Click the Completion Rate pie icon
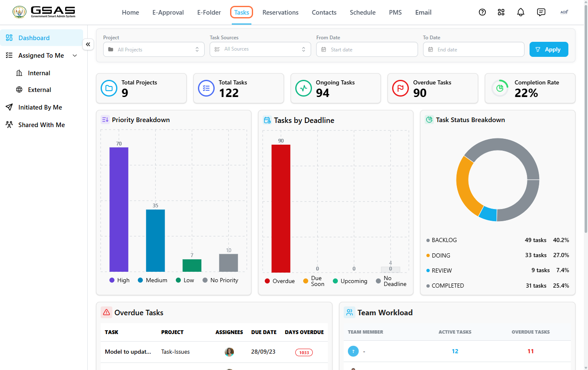 [500, 88]
